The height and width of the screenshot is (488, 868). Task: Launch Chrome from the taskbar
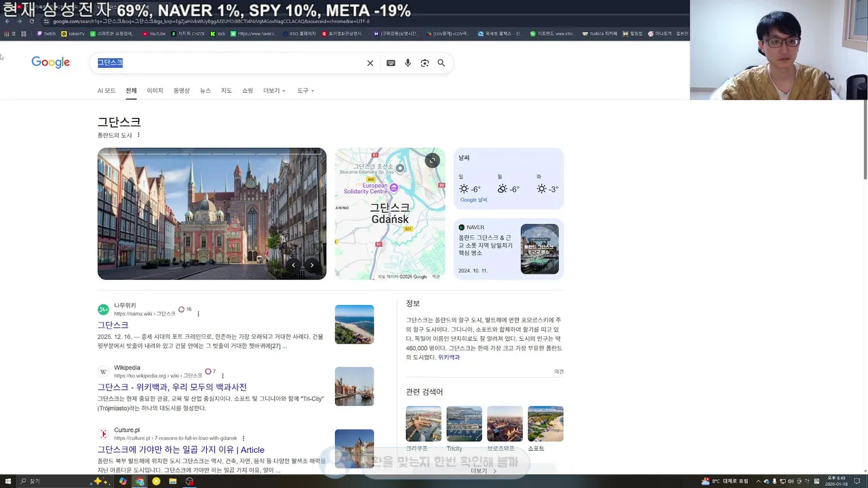pyautogui.click(x=140, y=481)
